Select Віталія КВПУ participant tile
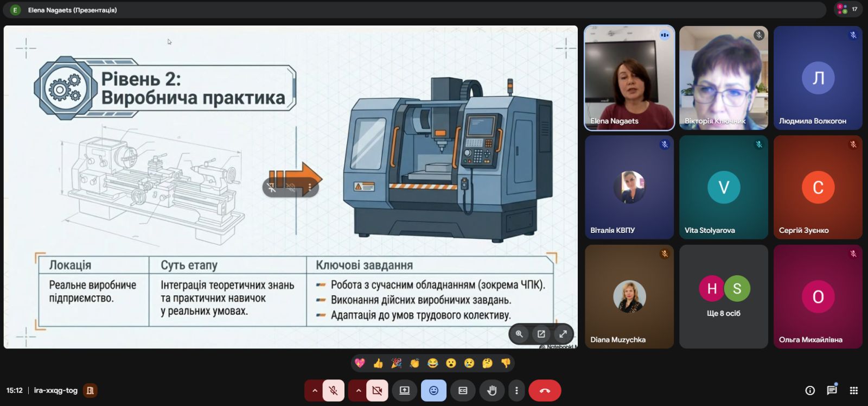Viewport: 868px width, 406px height. pyautogui.click(x=629, y=187)
